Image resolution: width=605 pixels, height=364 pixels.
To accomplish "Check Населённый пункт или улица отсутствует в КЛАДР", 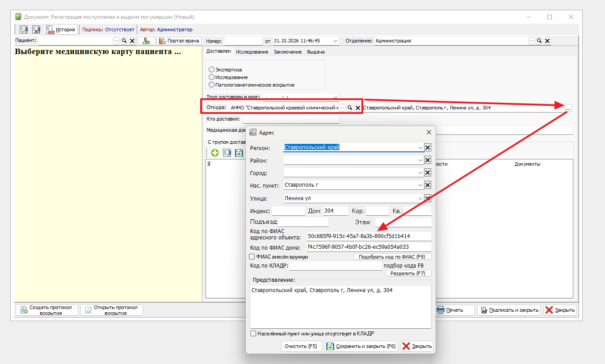I will pyautogui.click(x=253, y=333).
